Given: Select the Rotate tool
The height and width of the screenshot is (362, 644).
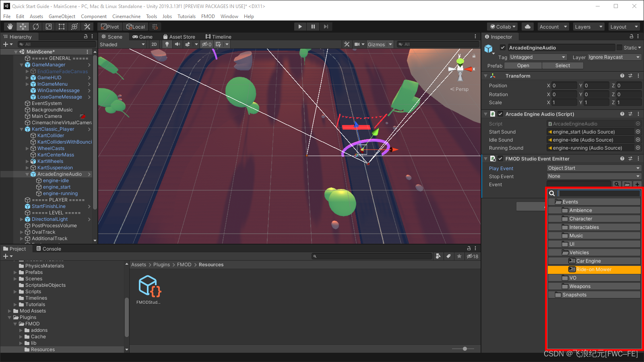Looking at the screenshot, I should [x=36, y=27].
